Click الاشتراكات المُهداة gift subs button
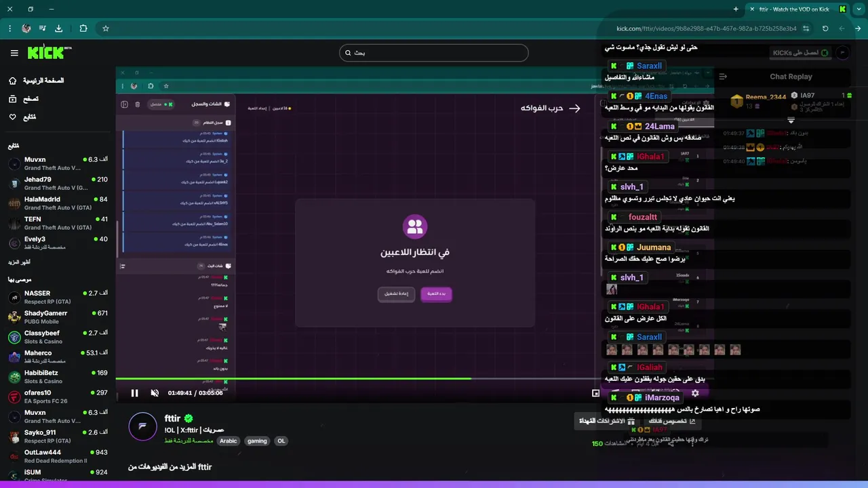This screenshot has height=488, width=868. point(606,421)
